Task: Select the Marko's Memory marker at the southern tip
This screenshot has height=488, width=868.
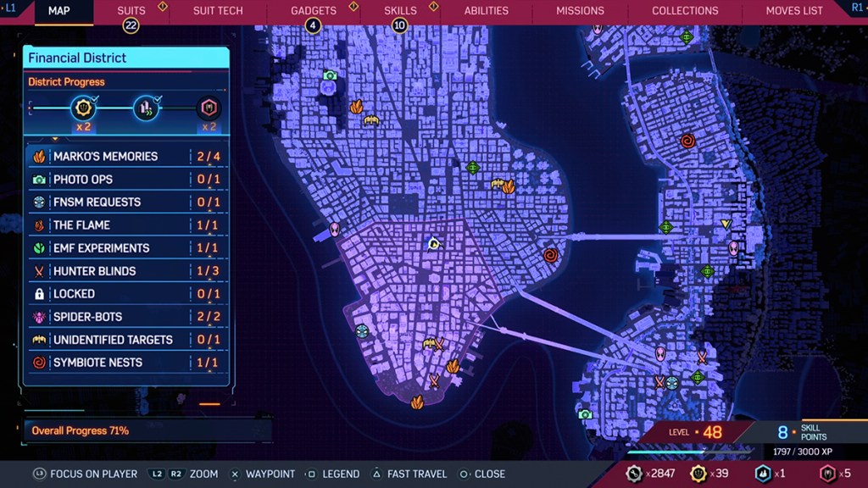Action: coord(417,402)
